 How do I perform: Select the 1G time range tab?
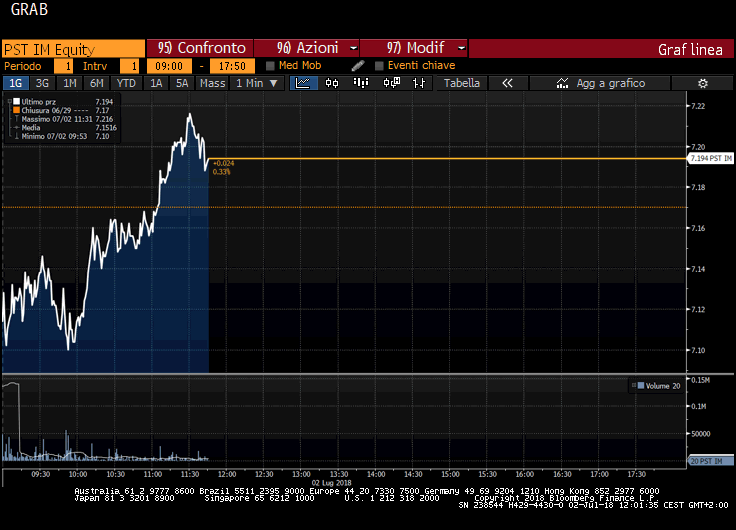15,83
